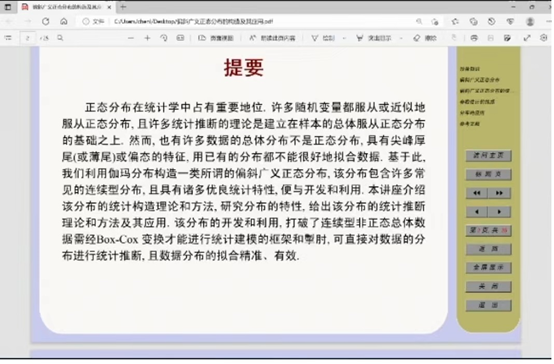The image size is (554, 364).
Task: Open the PDF toolbar settings gear
Action: tap(543, 38)
